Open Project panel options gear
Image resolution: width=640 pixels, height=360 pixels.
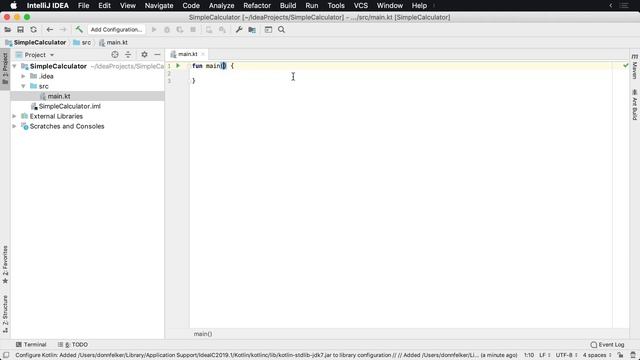(x=144, y=55)
